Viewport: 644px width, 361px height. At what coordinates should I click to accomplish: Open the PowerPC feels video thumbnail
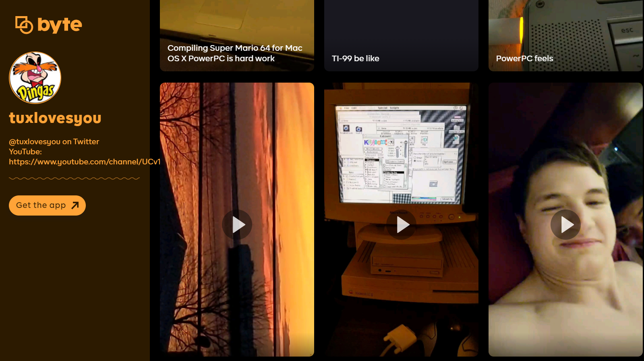coord(565,24)
